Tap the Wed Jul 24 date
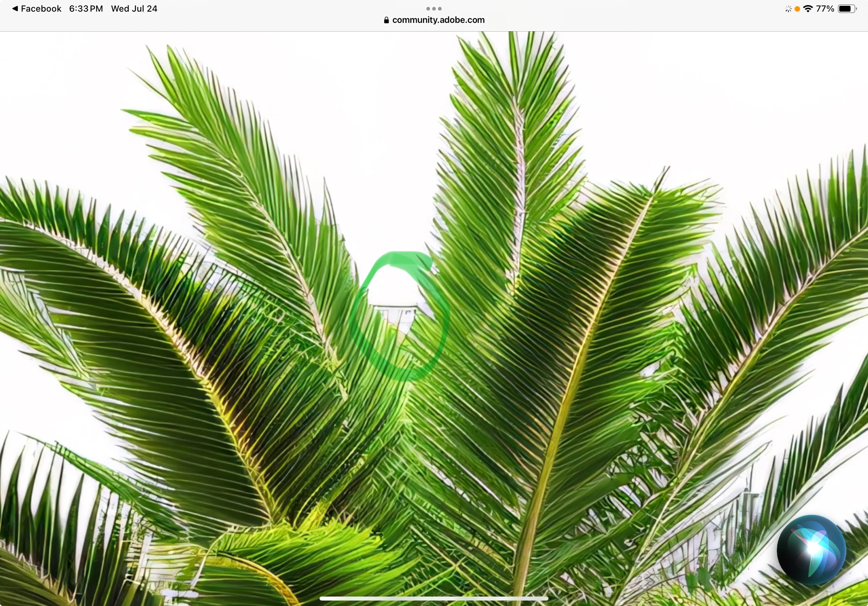Viewport: 868px width, 606px height. pyautogui.click(x=134, y=8)
